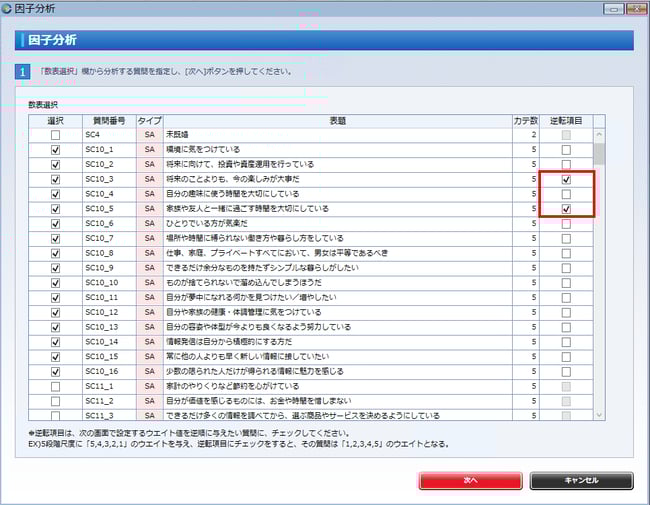Viewport: 650px width, 505px height.
Task: Enable reverse item for SC10_16
Action: [566, 371]
